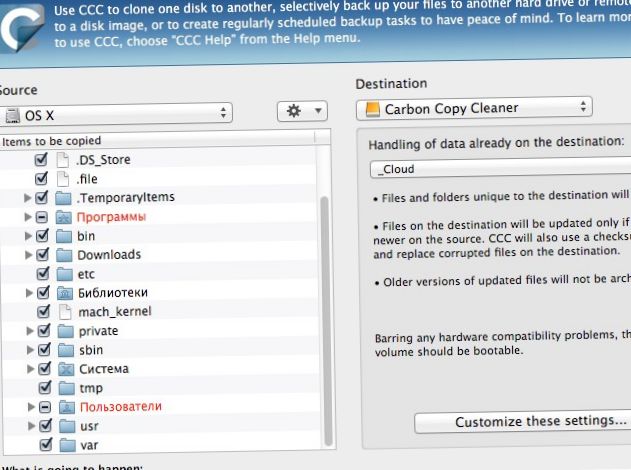The image size is (631, 470).
Task: Uncheck the Downloads checkbox
Action: pyautogui.click(x=42, y=254)
